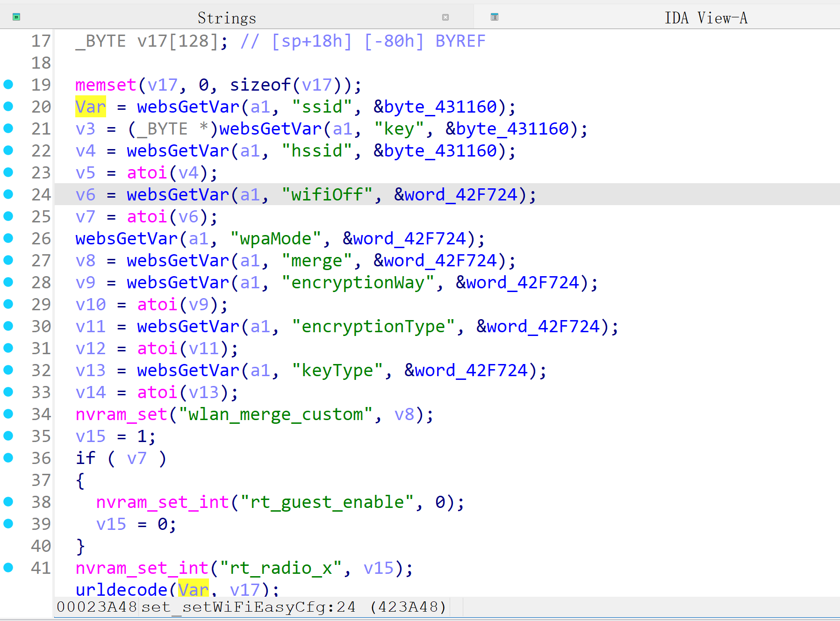Viewport: 840px width, 621px height.
Task: Click the IDA View-A tab icon
Action: click(495, 17)
